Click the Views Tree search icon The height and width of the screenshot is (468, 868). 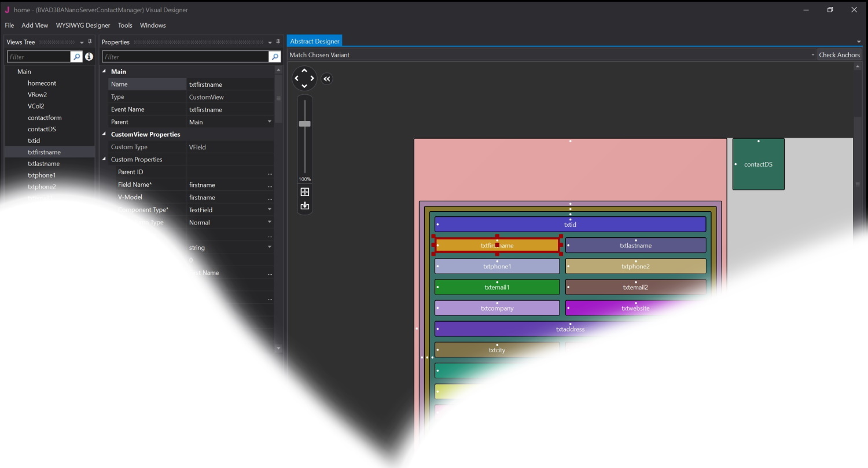point(76,57)
